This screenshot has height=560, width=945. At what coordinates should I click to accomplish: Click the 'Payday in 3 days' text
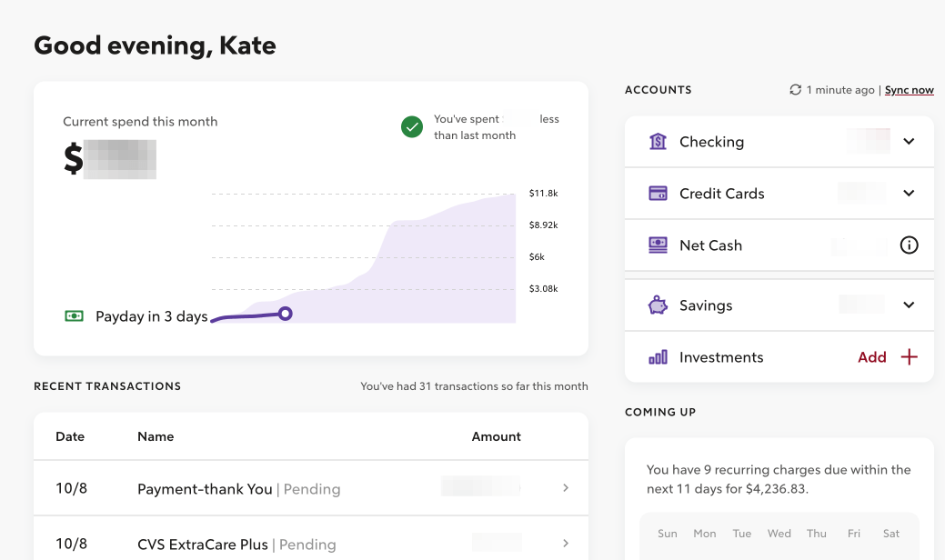pyautogui.click(x=152, y=316)
